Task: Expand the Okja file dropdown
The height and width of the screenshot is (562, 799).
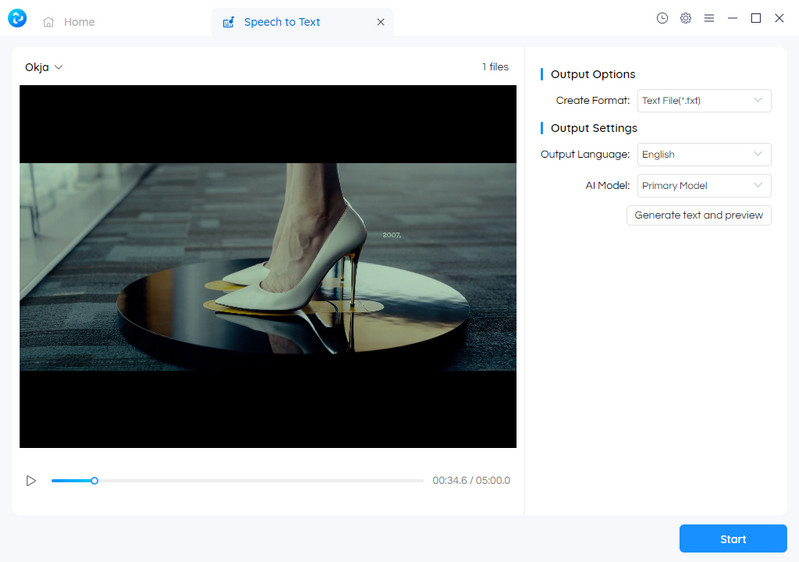Action: coord(44,67)
